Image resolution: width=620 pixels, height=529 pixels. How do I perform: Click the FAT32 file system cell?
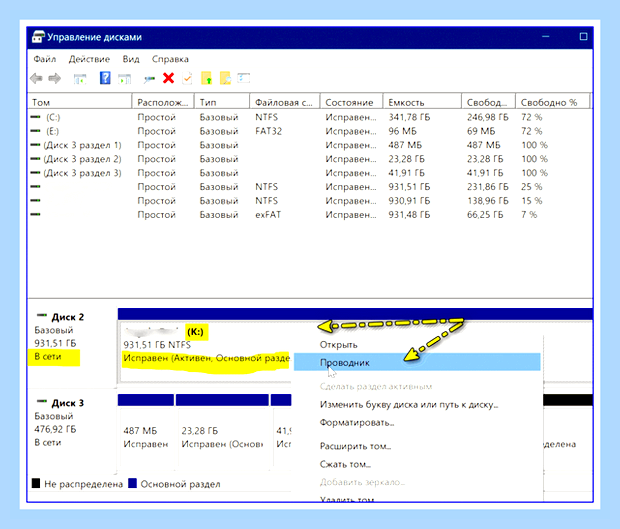point(268,131)
